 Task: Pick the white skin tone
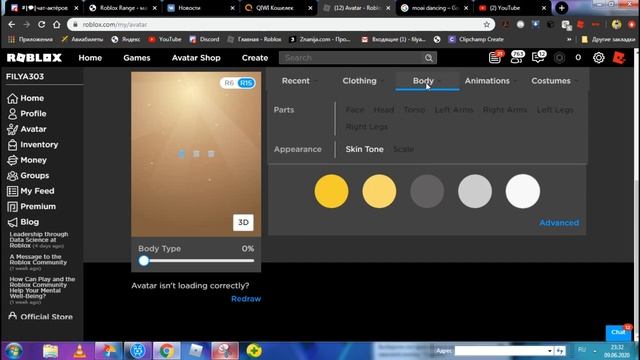522,191
